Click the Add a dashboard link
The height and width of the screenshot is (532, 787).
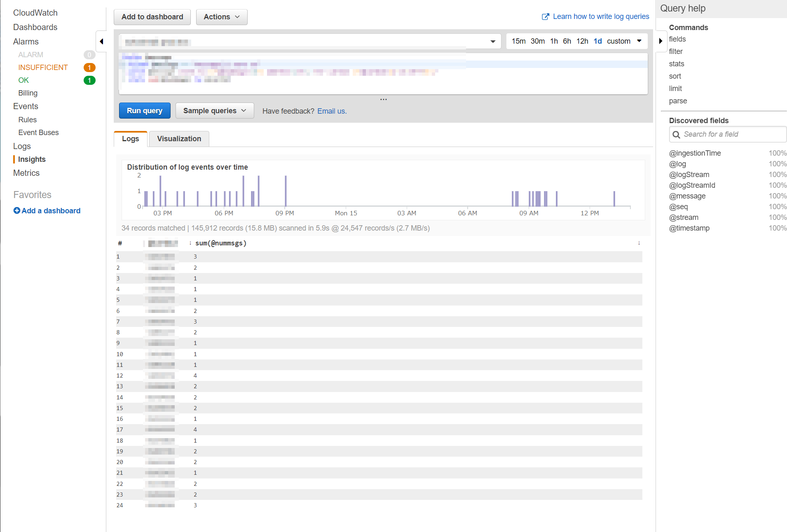click(51, 211)
